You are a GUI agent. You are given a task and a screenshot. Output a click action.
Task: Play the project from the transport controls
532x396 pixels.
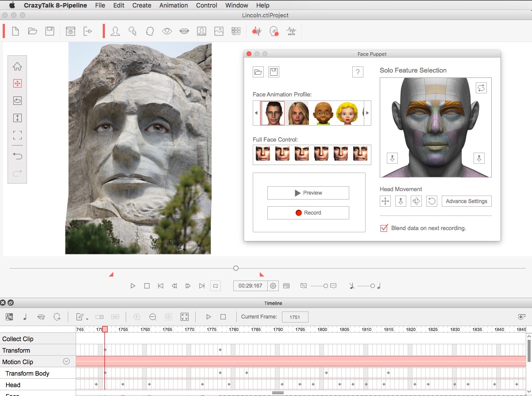133,286
